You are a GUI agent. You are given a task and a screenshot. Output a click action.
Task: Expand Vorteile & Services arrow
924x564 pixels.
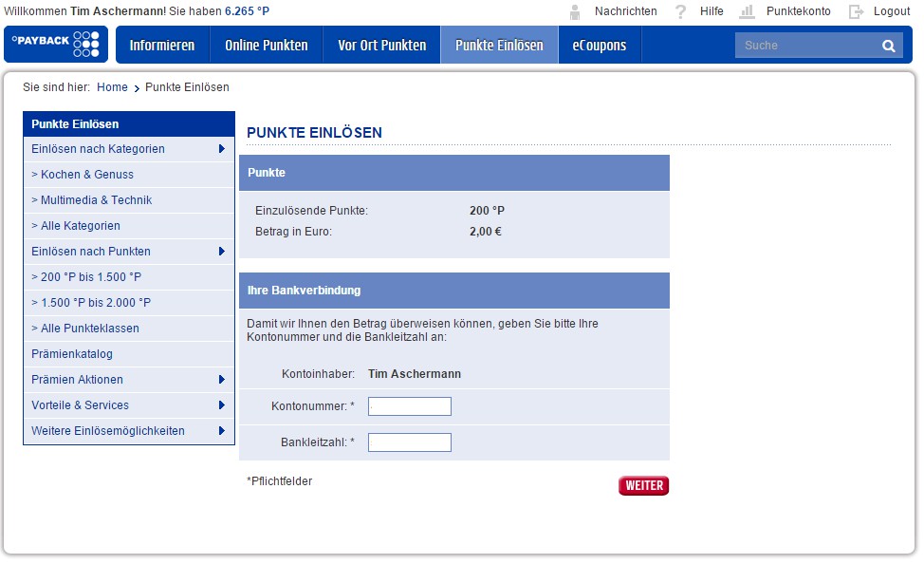coord(221,405)
